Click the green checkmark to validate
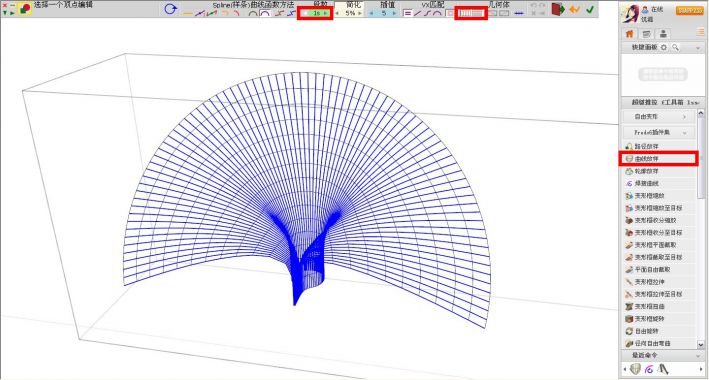Image resolution: width=709 pixels, height=380 pixels. click(590, 9)
